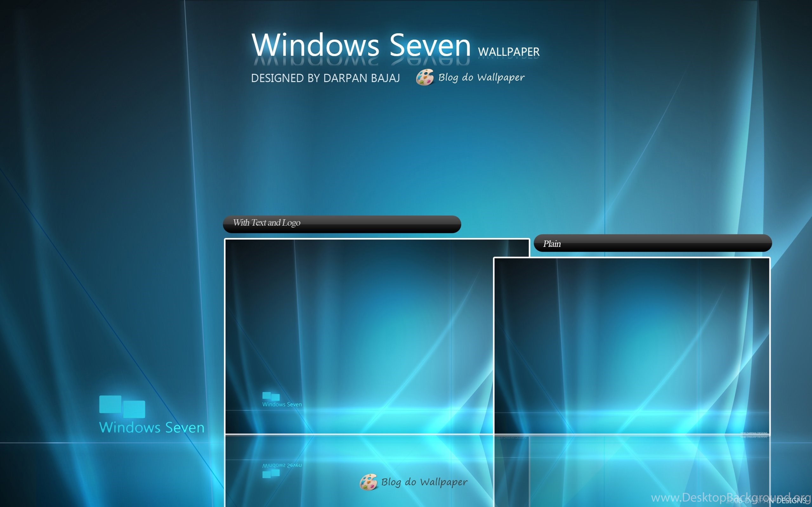Click the big "Windows Seven" title heading
This screenshot has height=507, width=812.
[x=361, y=45]
